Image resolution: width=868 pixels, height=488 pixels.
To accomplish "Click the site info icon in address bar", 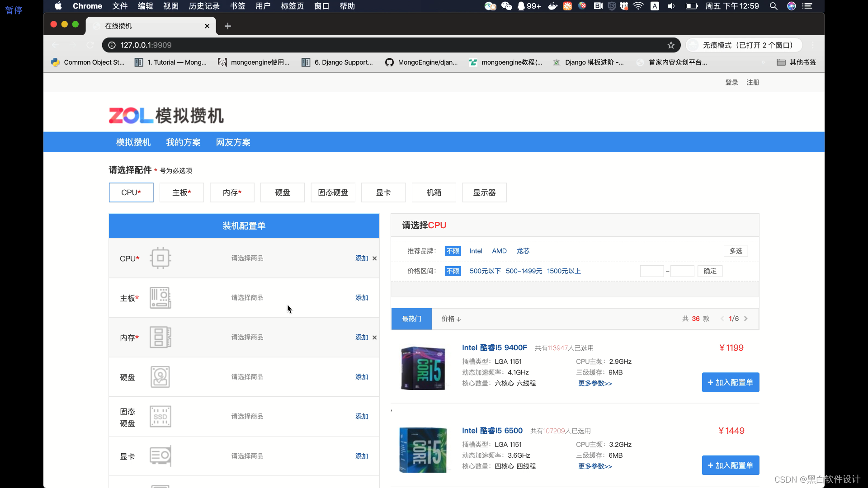I will pyautogui.click(x=112, y=45).
